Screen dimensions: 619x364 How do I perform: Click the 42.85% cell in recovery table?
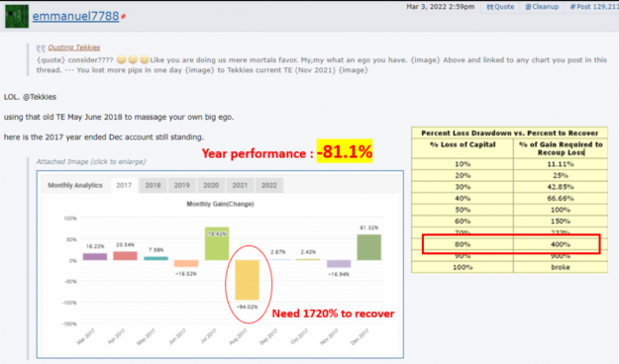pos(561,187)
